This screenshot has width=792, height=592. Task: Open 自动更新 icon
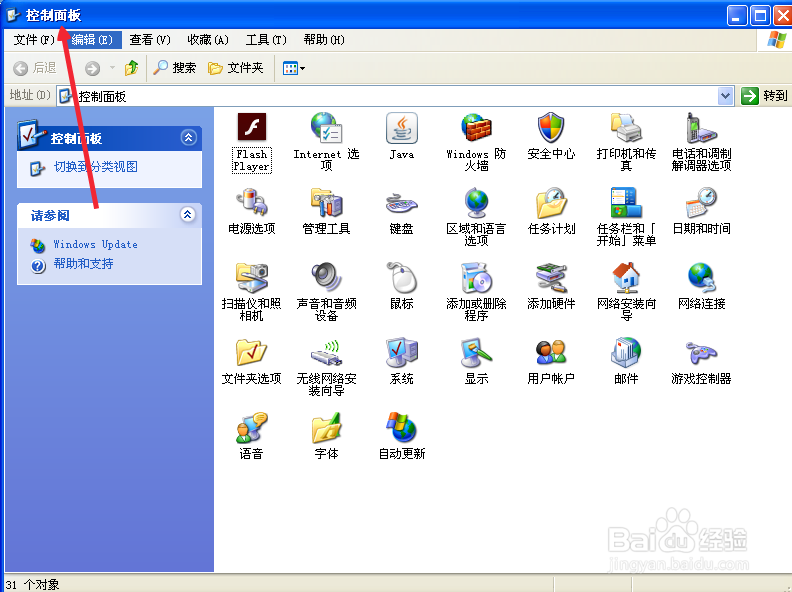tap(402, 427)
